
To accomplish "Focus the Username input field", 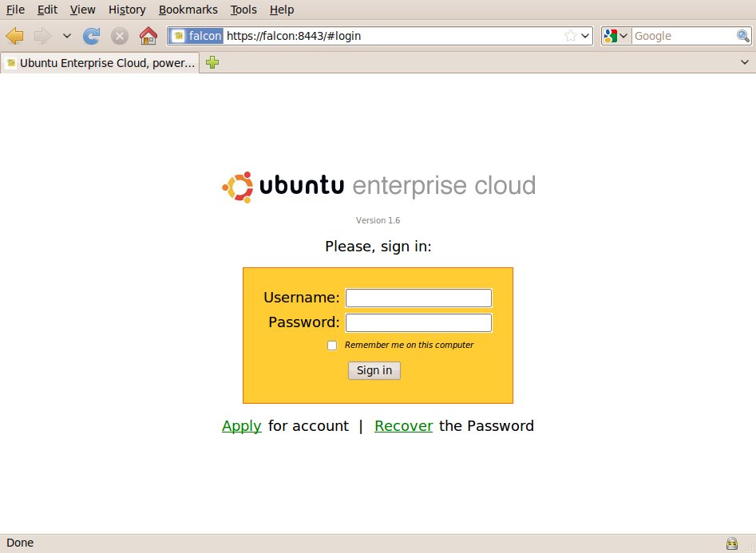I will (x=418, y=298).
